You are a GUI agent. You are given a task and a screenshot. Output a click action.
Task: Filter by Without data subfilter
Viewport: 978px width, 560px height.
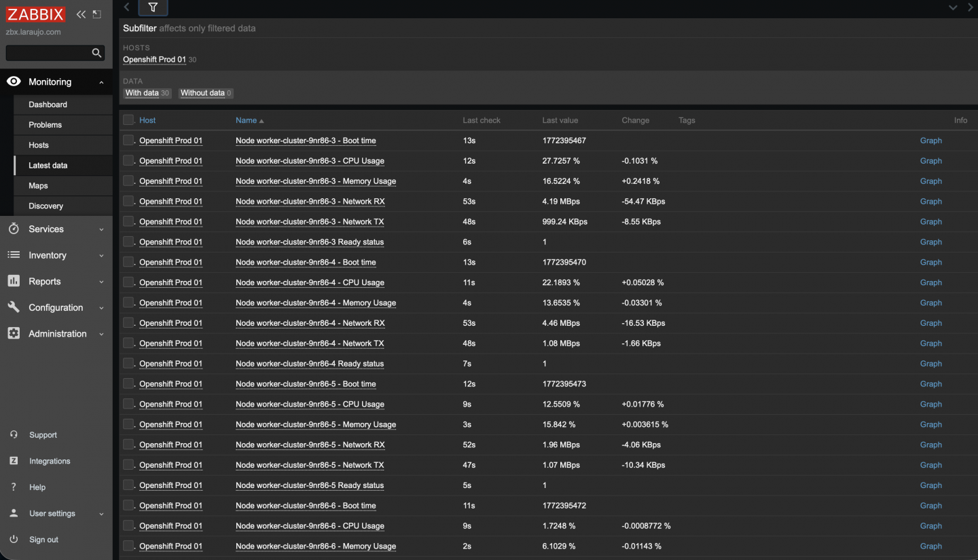[202, 93]
